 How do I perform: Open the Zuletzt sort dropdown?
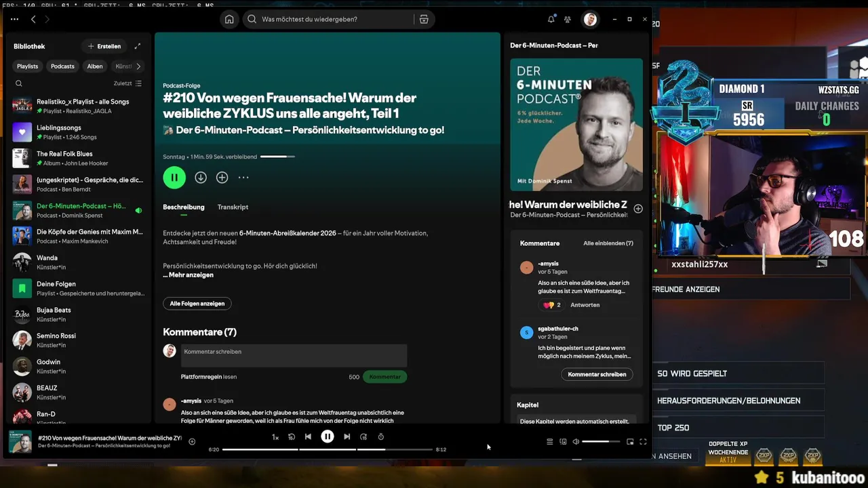pyautogui.click(x=127, y=83)
